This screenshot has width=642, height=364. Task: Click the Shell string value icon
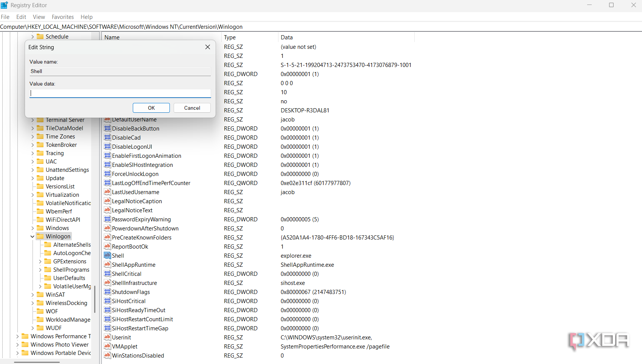point(107,255)
